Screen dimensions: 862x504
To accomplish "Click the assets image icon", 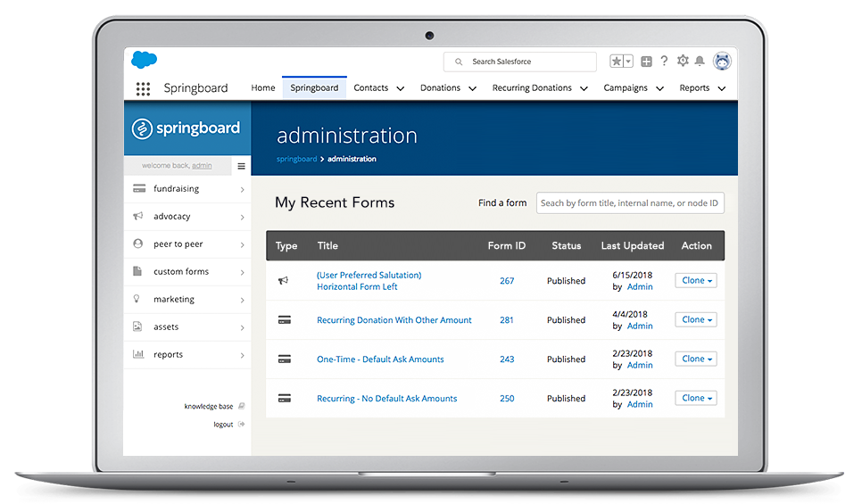I will pyautogui.click(x=137, y=326).
